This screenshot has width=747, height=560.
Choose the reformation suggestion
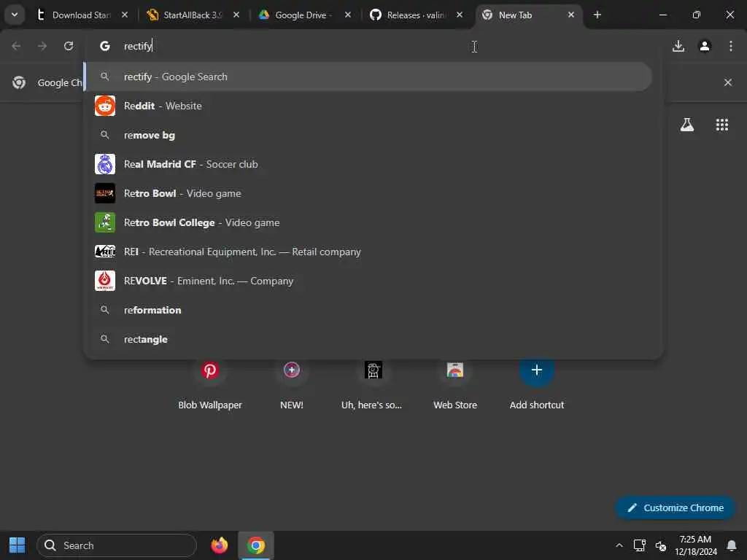tap(368, 310)
